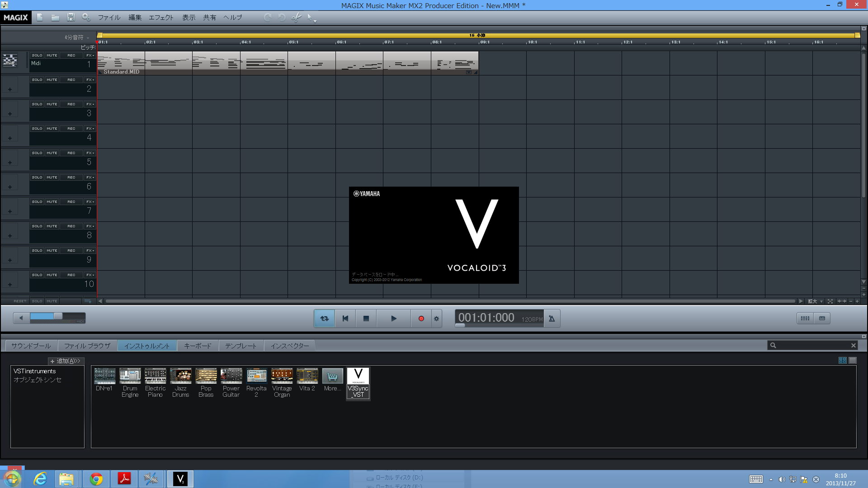This screenshot has height=488, width=868.
Task: Mute track 5
Action: click(52, 153)
